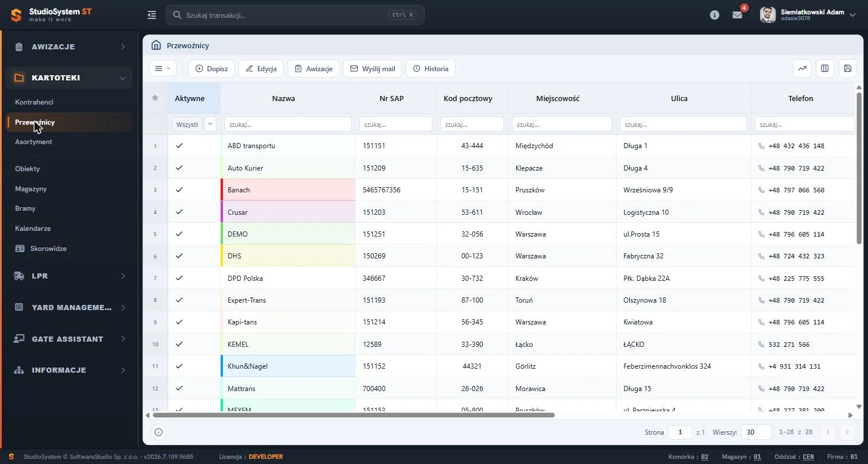Click the user avatar picture
This screenshot has width=868, height=464.
[x=768, y=15]
